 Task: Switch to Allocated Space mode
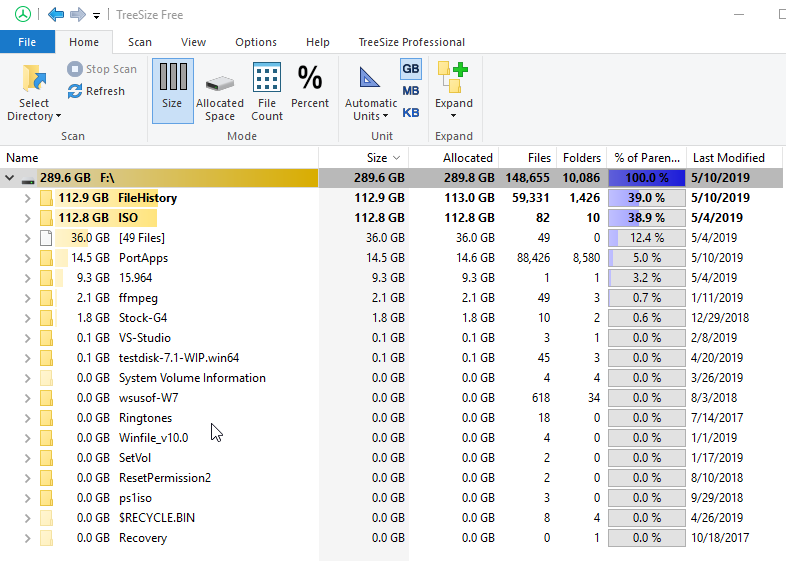(220, 91)
